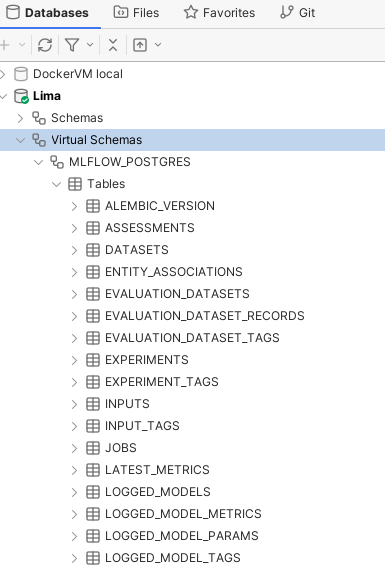Click the DockerVM local database icon
Image resolution: width=385 pixels, height=572 pixels.
(21, 74)
